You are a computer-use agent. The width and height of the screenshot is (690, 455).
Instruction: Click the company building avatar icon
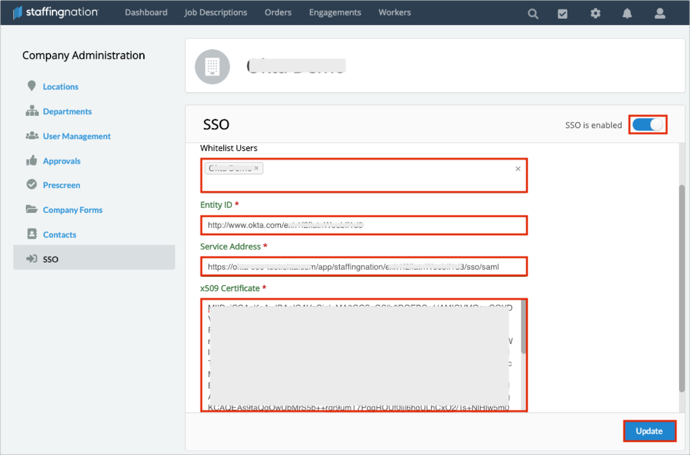point(213,66)
